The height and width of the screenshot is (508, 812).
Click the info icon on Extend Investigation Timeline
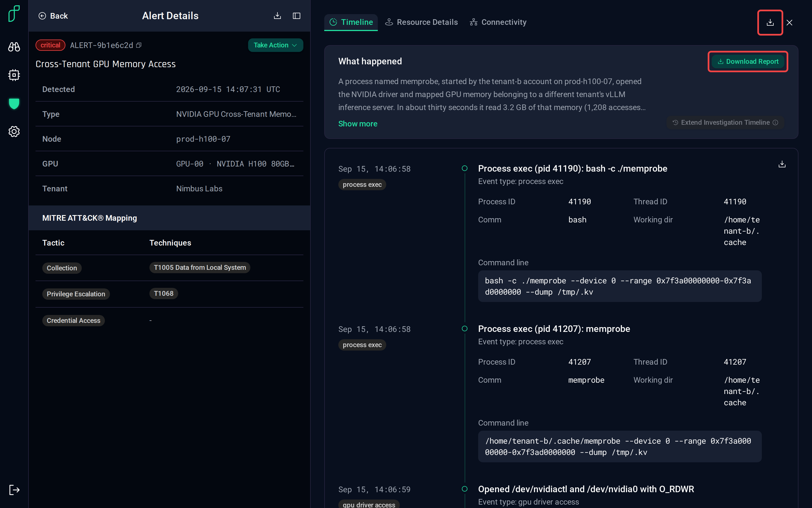click(775, 122)
